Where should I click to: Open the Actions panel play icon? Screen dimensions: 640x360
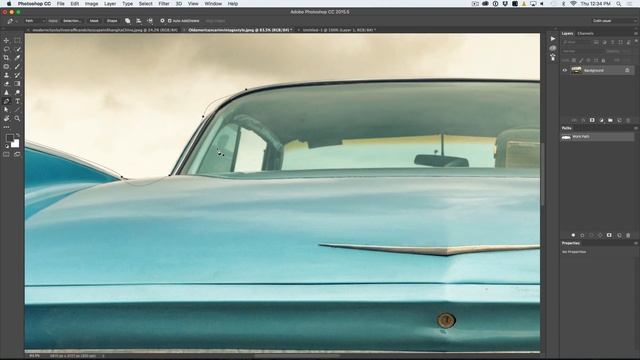[553, 39]
